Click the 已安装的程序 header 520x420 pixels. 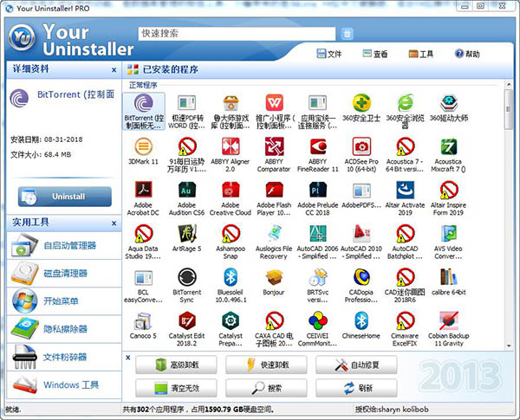pos(171,69)
